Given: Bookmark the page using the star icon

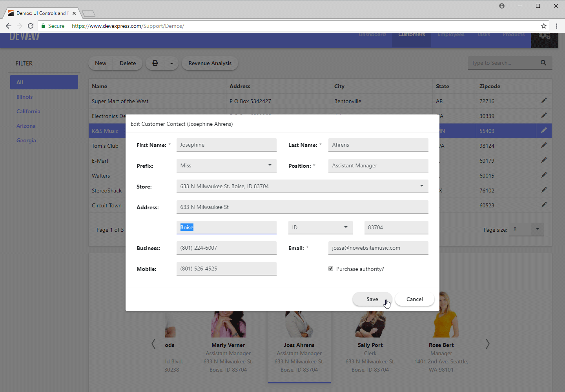Looking at the screenshot, I should 544,26.
